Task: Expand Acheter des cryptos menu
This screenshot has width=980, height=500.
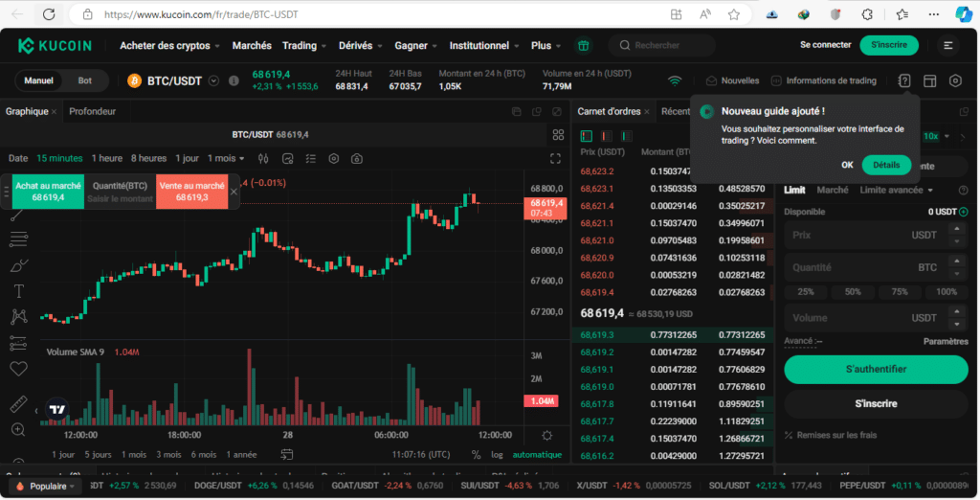Action: (x=170, y=46)
